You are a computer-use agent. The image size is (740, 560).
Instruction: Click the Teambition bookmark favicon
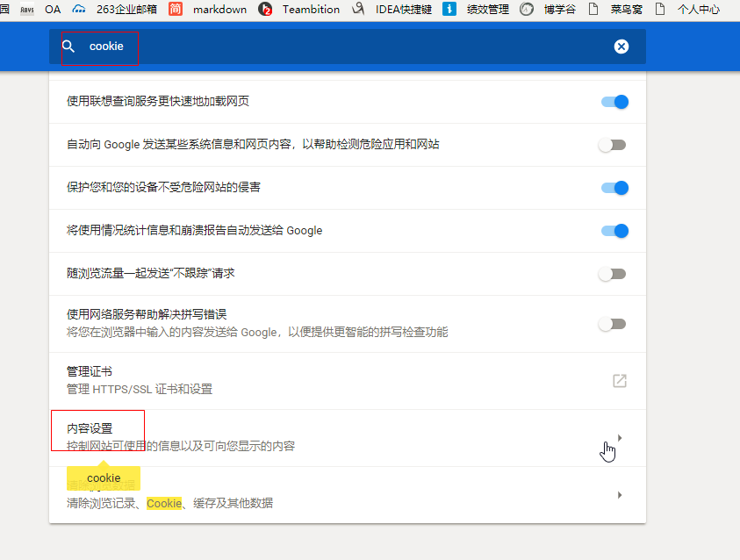pos(265,9)
